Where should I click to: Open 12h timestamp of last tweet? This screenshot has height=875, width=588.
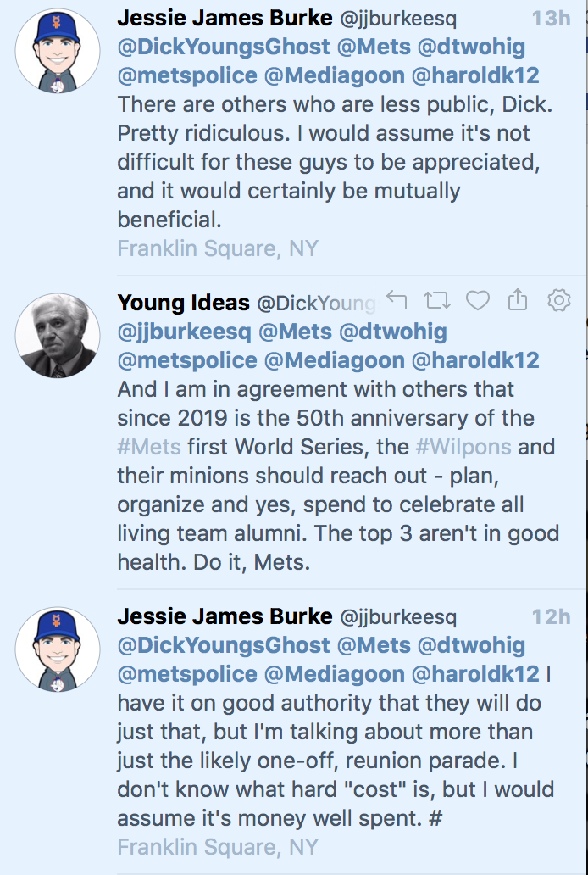[551, 616]
